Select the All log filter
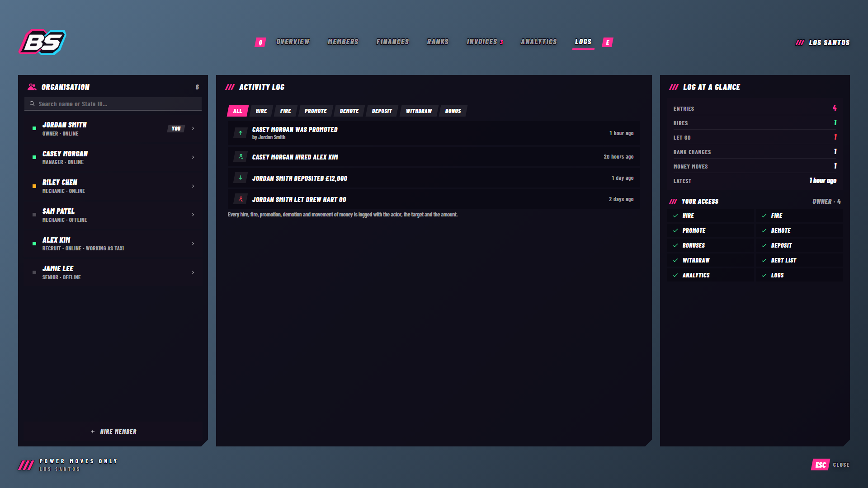868x488 pixels. tap(237, 111)
